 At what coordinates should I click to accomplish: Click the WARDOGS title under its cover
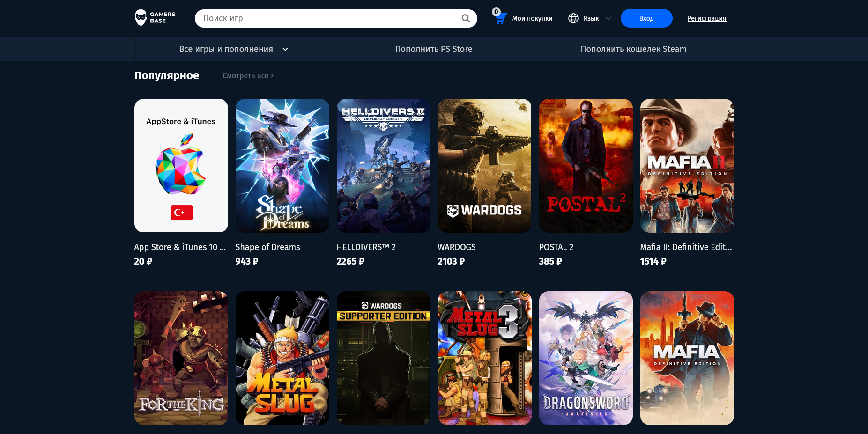tap(457, 247)
